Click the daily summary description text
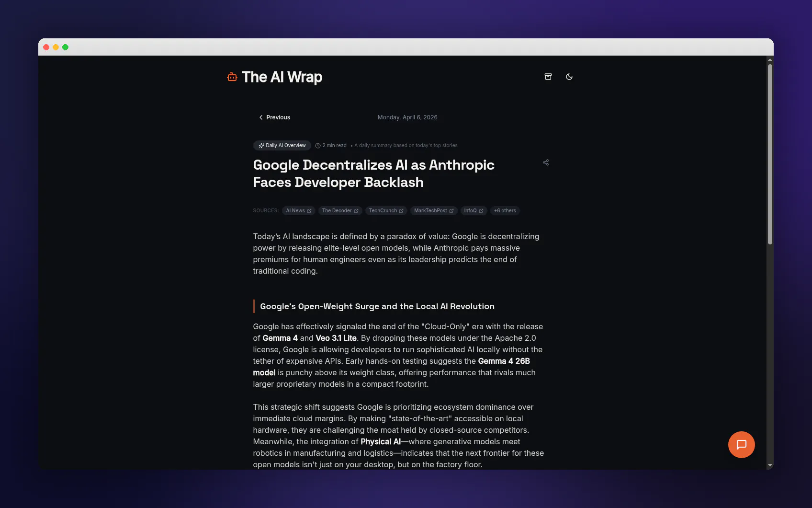Viewport: 812px width, 508px height. 406,146
